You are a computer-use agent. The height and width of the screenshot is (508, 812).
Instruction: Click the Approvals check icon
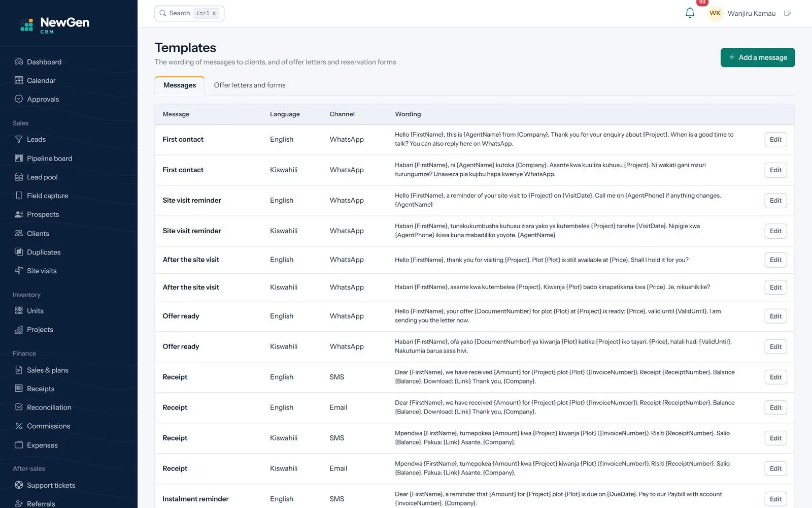[x=19, y=99]
